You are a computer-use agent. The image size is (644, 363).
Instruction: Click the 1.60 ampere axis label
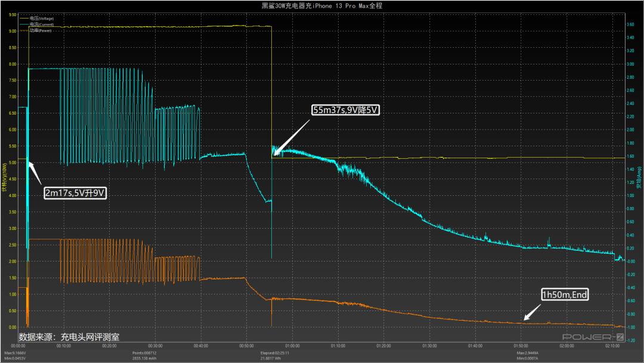630,156
